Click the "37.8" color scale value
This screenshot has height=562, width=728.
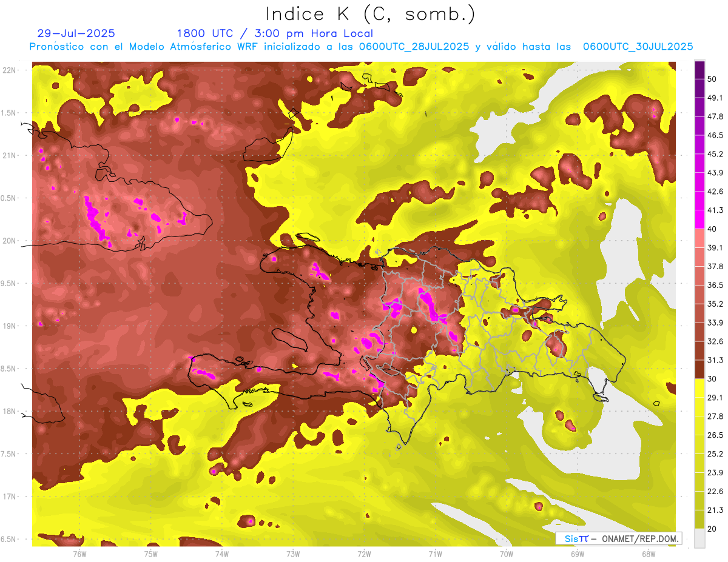(x=715, y=267)
